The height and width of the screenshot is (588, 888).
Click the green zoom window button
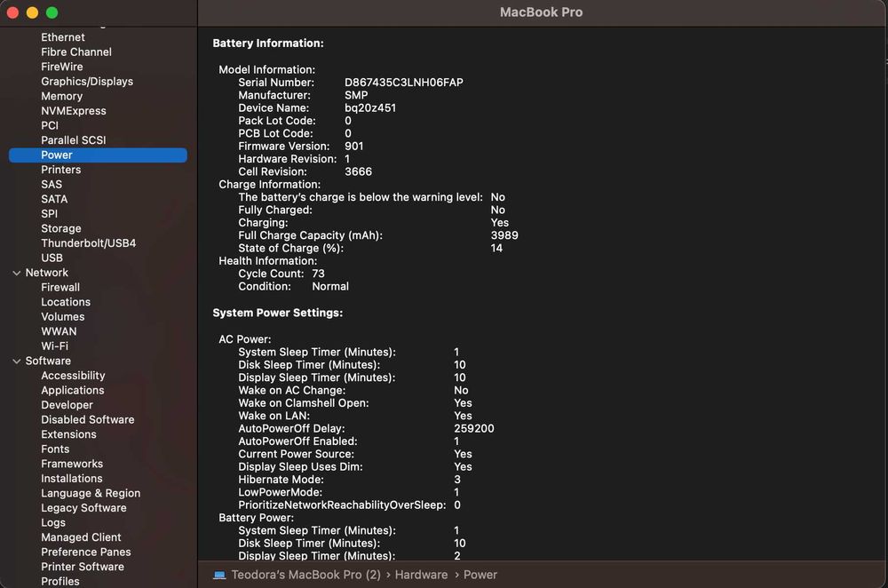(x=52, y=13)
